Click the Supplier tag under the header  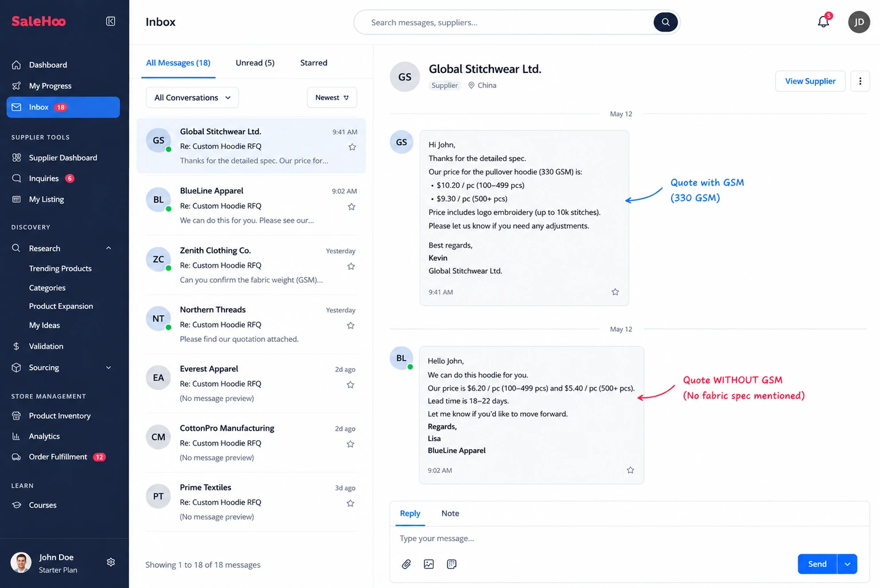click(445, 85)
